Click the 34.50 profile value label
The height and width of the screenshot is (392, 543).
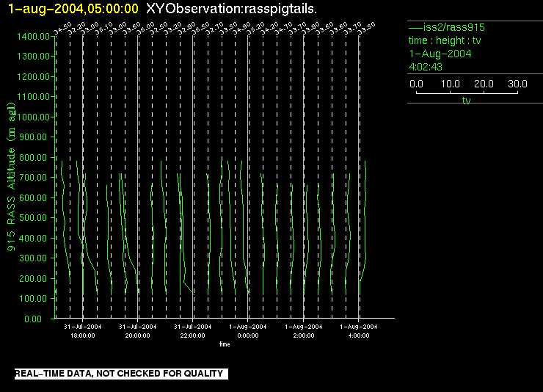pos(62,29)
